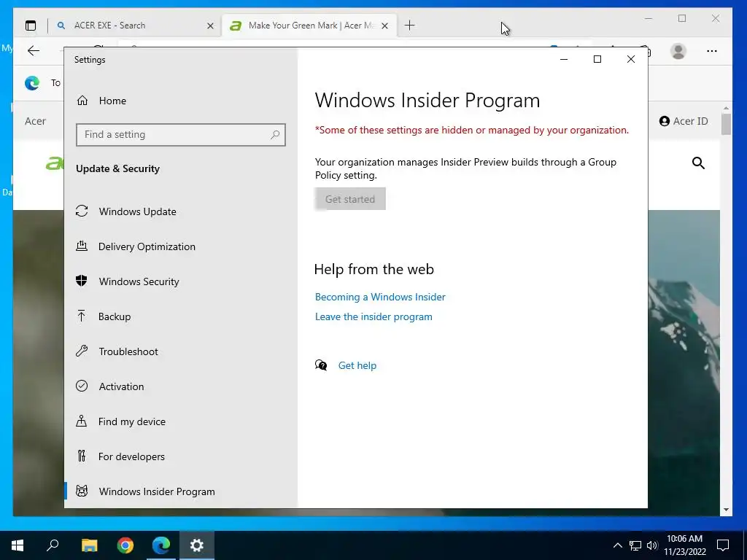This screenshot has width=747, height=560.
Task: Switch to Make Your Green Mark Acer tab
Action: coord(309,26)
